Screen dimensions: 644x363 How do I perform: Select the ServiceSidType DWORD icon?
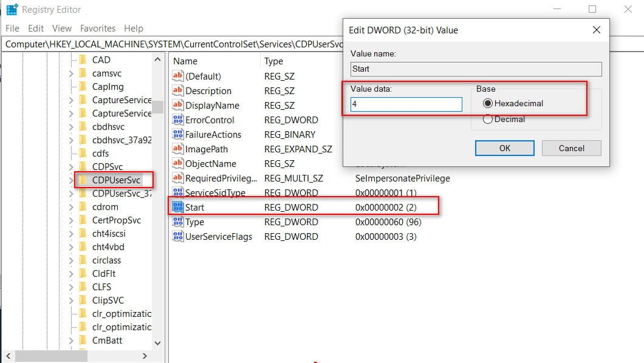tap(177, 192)
